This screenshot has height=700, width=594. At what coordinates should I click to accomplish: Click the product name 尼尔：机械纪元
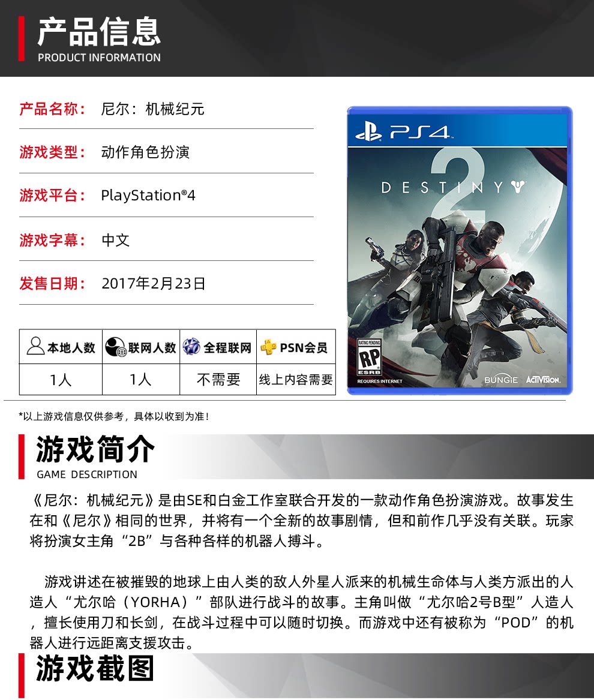(x=152, y=109)
